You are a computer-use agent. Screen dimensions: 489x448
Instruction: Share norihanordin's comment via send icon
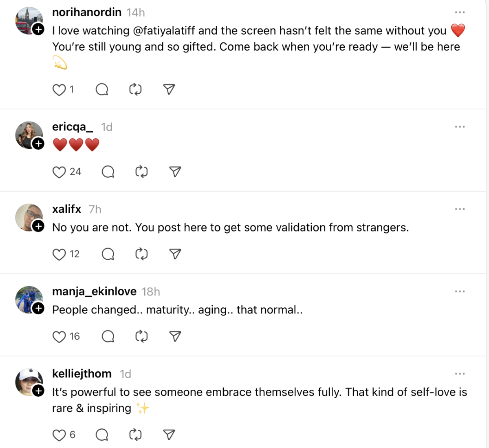coord(169,89)
